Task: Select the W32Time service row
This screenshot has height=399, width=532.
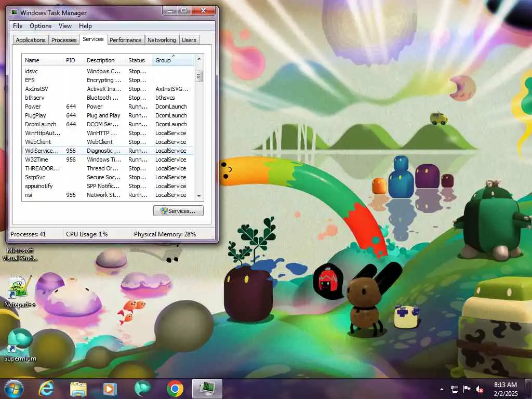Action: [x=108, y=159]
